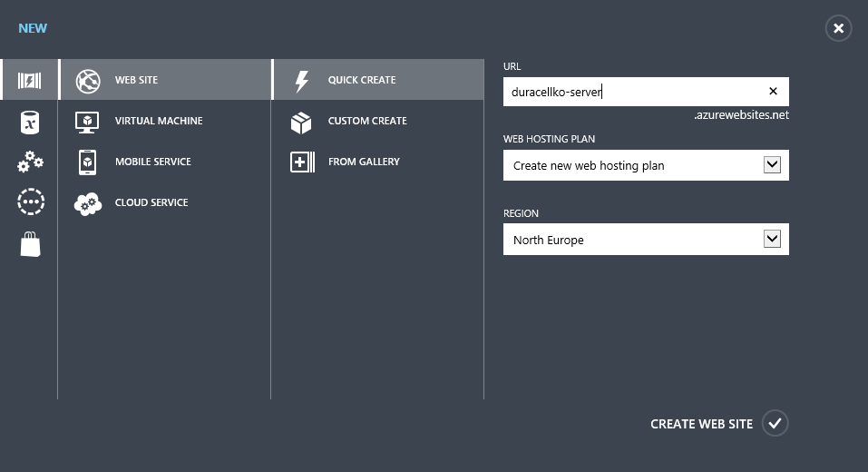Choose the FROM GALLERY option
868x472 pixels.
378,162
